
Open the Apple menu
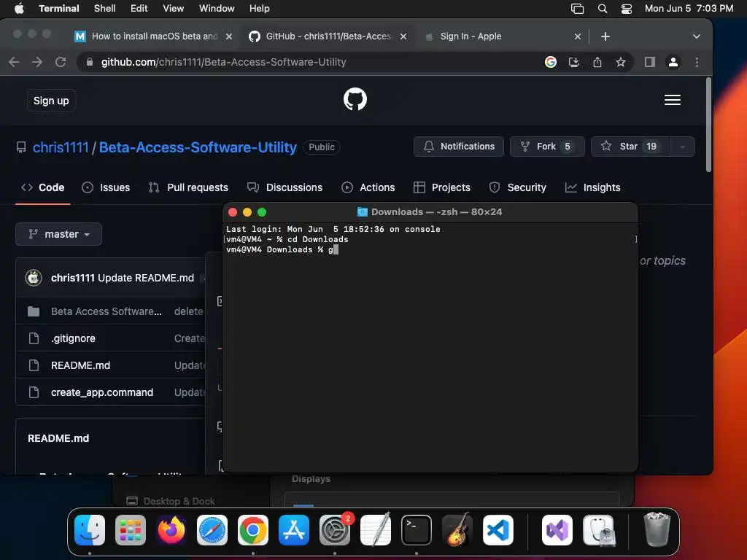click(x=19, y=9)
